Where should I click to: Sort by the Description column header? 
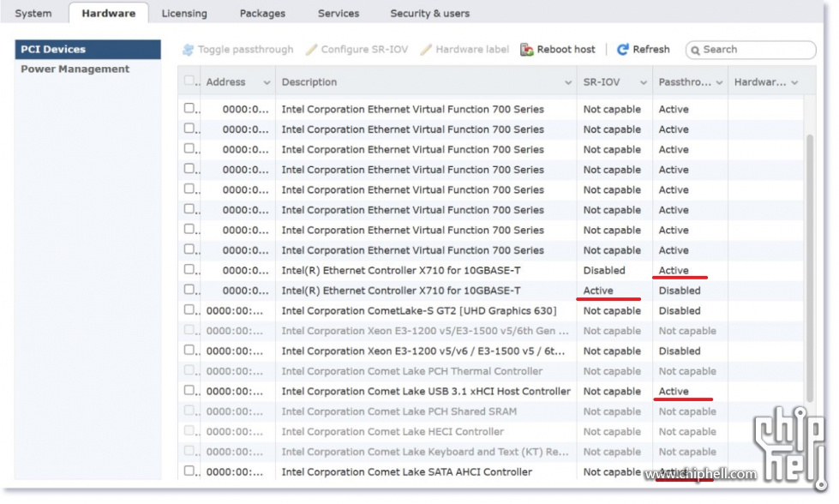pyautogui.click(x=309, y=82)
